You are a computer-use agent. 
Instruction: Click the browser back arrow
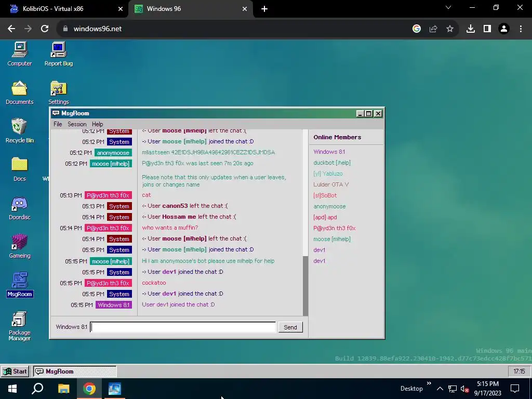coord(11,29)
